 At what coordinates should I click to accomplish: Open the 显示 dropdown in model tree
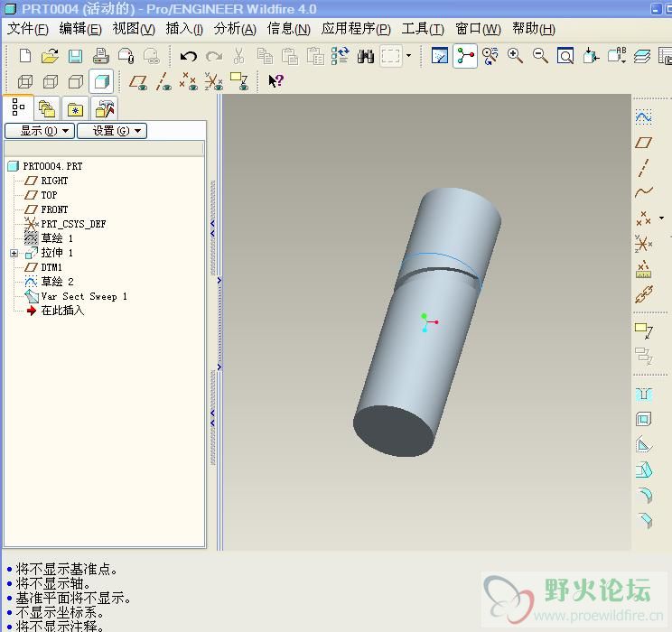[x=39, y=131]
